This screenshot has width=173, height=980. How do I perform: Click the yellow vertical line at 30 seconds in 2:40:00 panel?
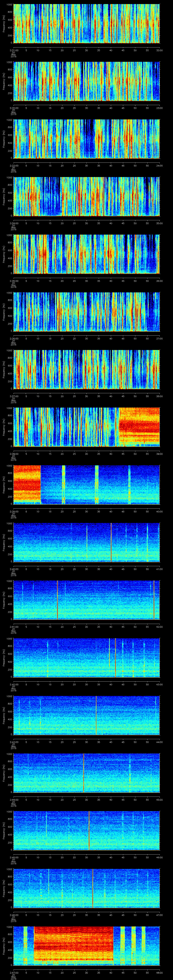87,542
